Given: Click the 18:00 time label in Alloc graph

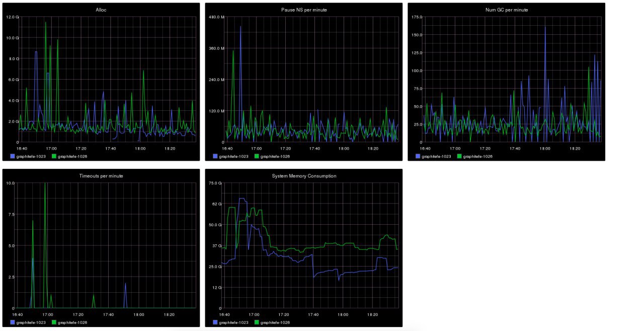Looking at the screenshot, I should click(x=140, y=149).
